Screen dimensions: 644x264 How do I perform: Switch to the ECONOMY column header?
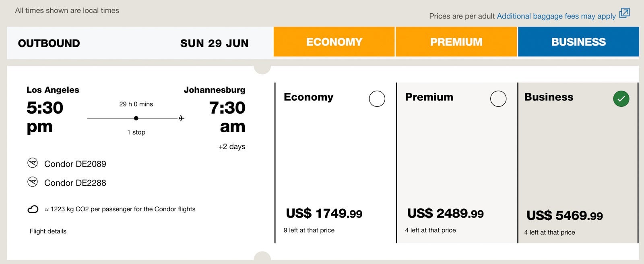pyautogui.click(x=334, y=42)
